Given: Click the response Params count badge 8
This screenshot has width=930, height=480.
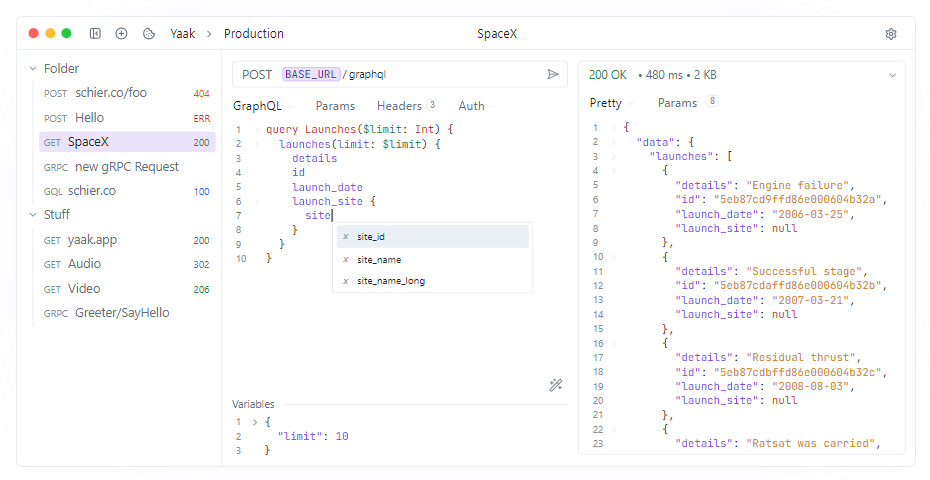Looking at the screenshot, I should pos(712,101).
